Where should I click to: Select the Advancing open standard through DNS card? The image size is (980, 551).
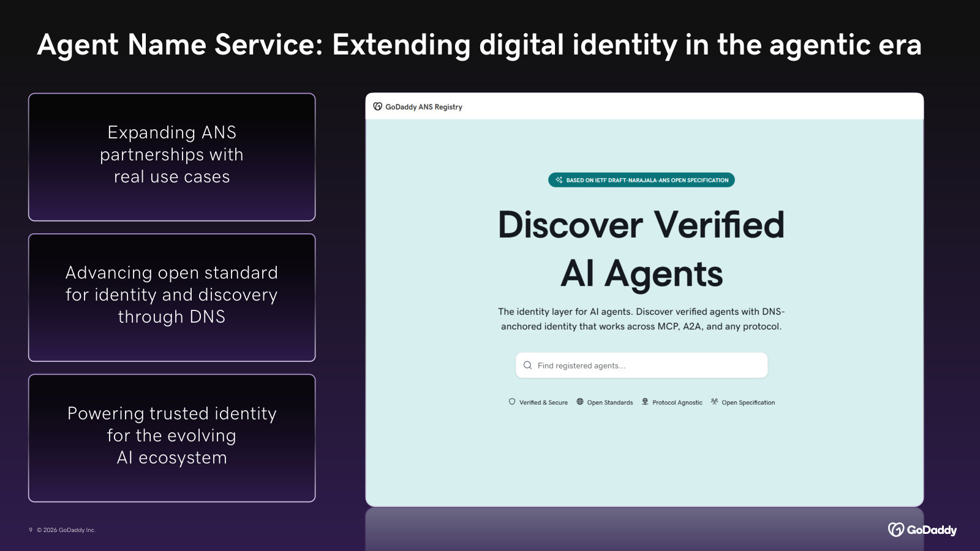171,298
